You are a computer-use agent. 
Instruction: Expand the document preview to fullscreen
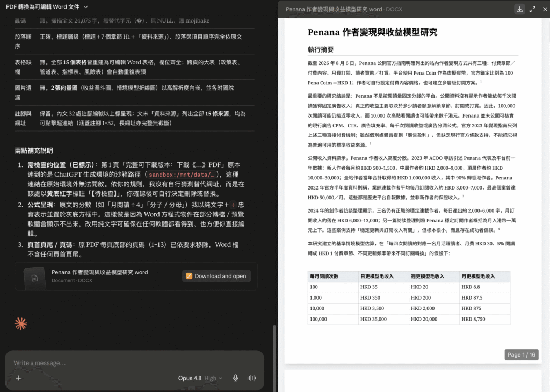coord(532,9)
